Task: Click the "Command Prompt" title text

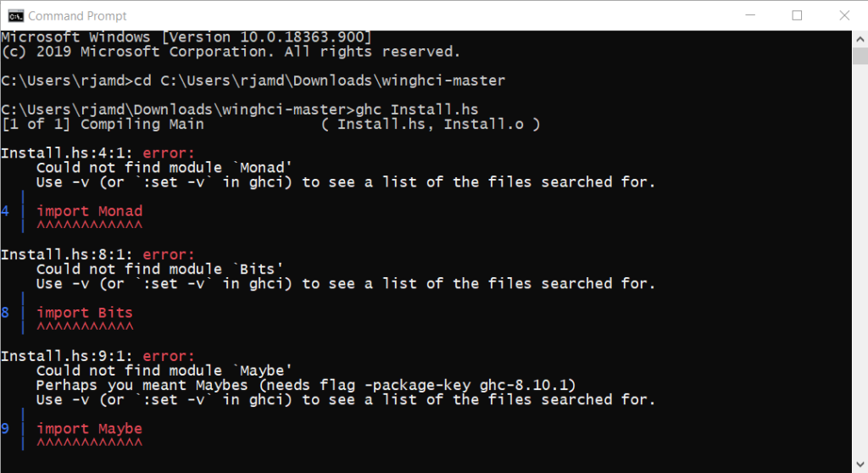Action: (77, 15)
